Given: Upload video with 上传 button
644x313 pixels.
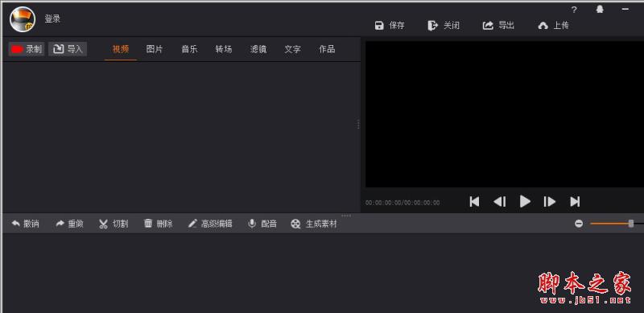Looking at the screenshot, I should [553, 26].
